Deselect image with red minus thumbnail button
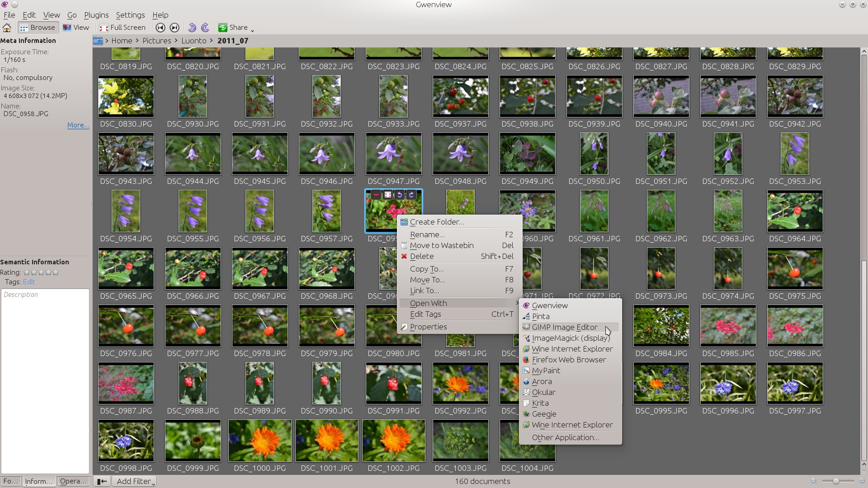 376,195
